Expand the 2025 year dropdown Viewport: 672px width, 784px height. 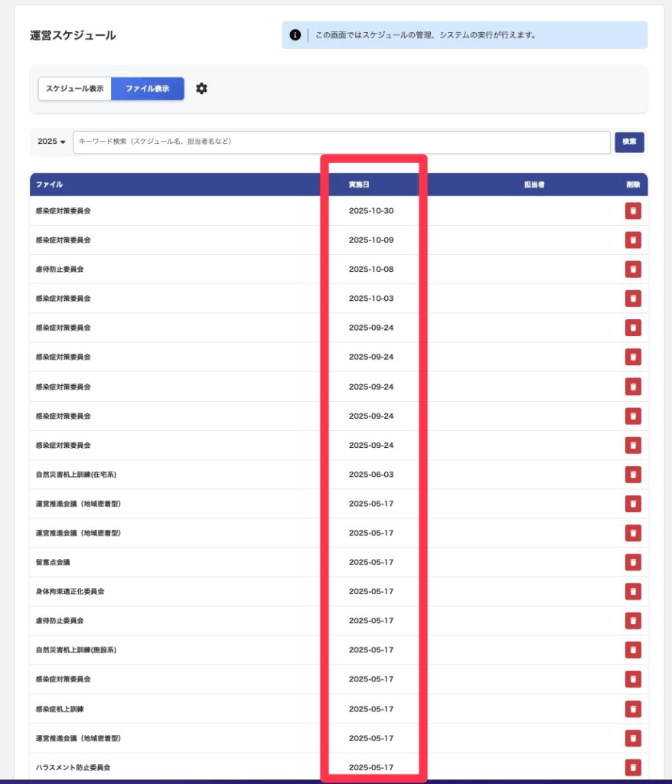[51, 142]
